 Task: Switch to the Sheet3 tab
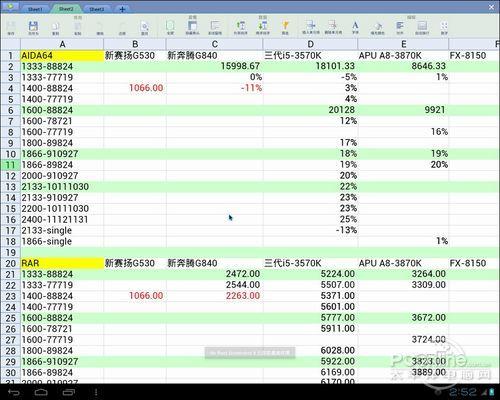tap(97, 9)
